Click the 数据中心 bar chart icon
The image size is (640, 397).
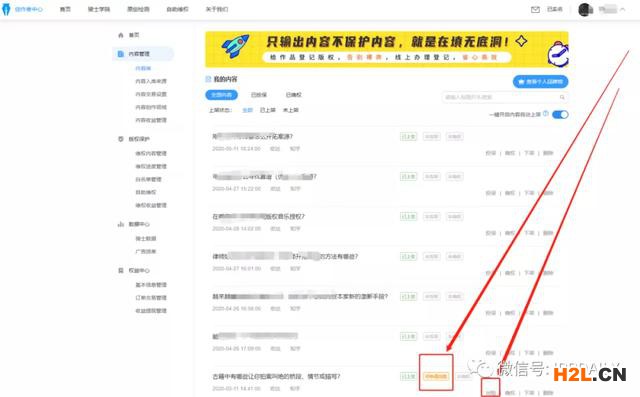pyautogui.click(x=121, y=224)
